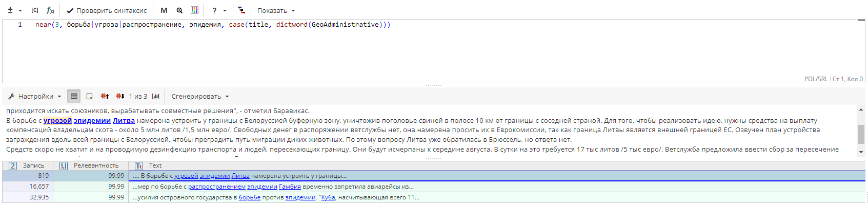This screenshot has height=203, width=868.
Task: Click relevance 99.99 in row 819
Action: (x=116, y=176)
